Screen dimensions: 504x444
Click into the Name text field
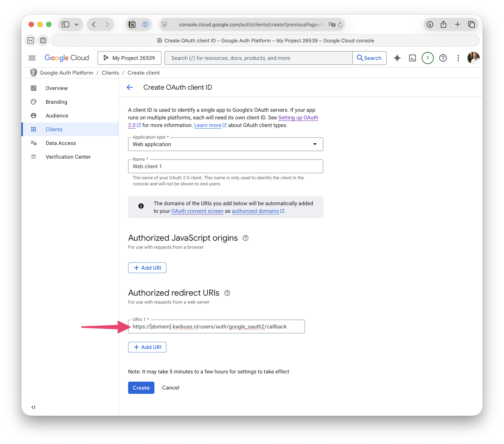(x=225, y=166)
